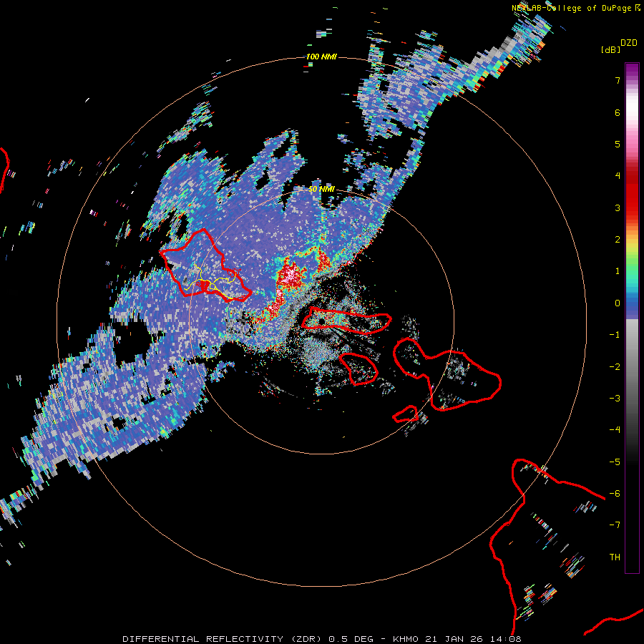Click the -3 value on color scale
This screenshot has width=644, height=644.
[x=615, y=399]
